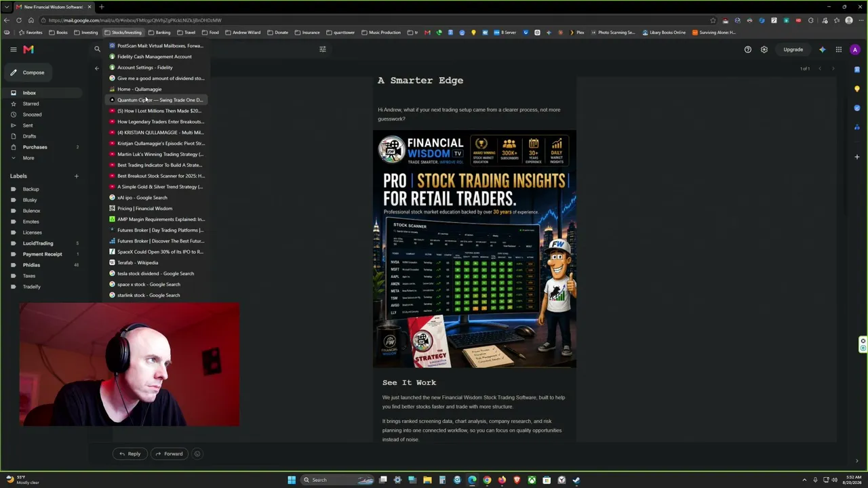This screenshot has height=488, width=868.
Task: Open Google Chrome from taskbar
Action: pyautogui.click(x=487, y=480)
